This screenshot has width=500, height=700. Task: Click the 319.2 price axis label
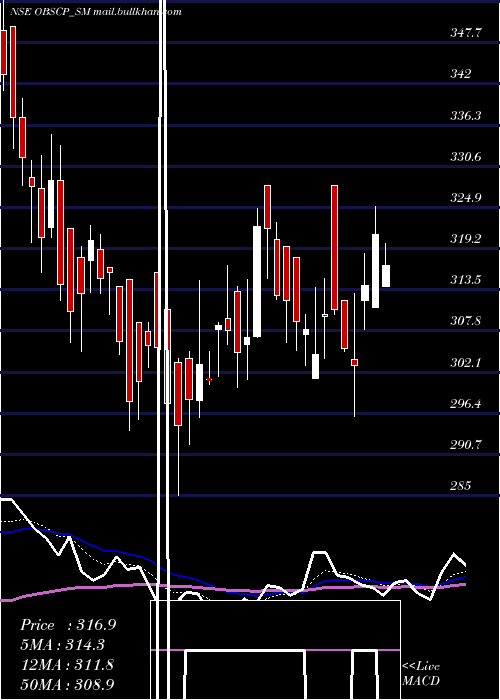pos(466,239)
